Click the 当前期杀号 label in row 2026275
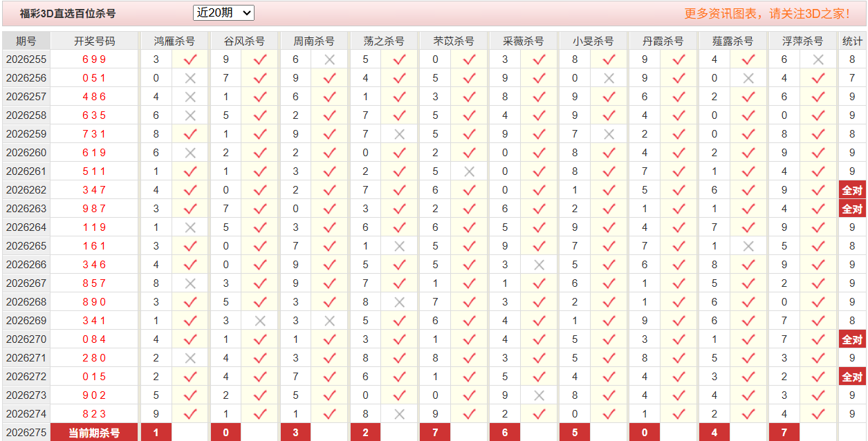868x441 pixels. coord(94,433)
